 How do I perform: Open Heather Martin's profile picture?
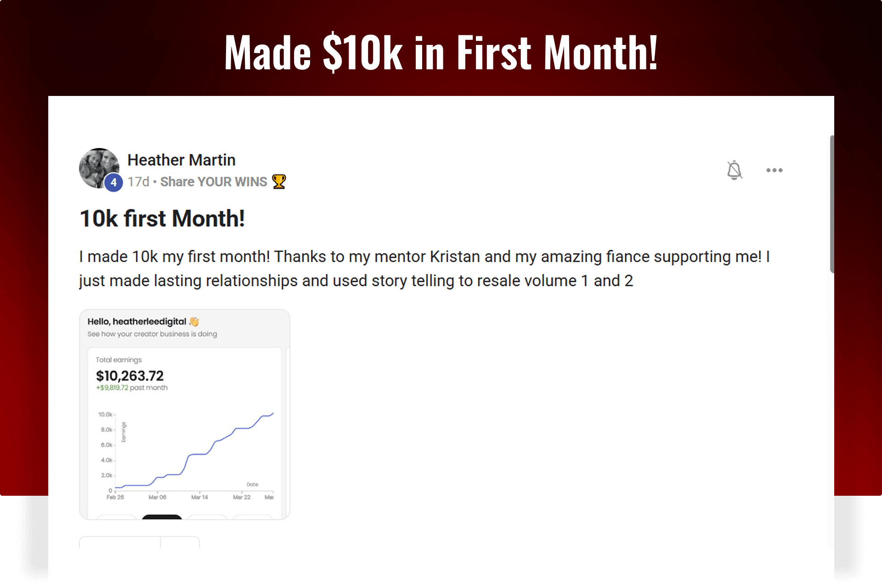99,168
